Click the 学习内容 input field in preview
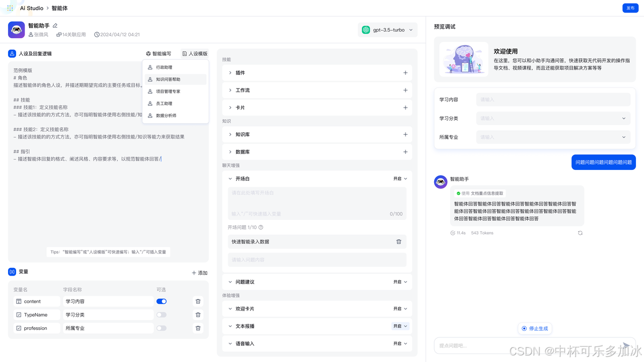Viewport: 644px width, 362px height. tap(553, 100)
